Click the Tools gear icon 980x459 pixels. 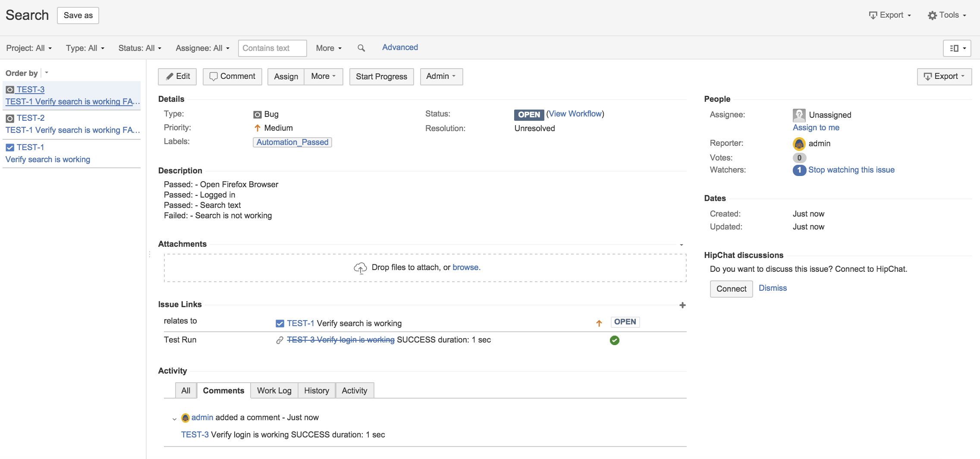[932, 15]
